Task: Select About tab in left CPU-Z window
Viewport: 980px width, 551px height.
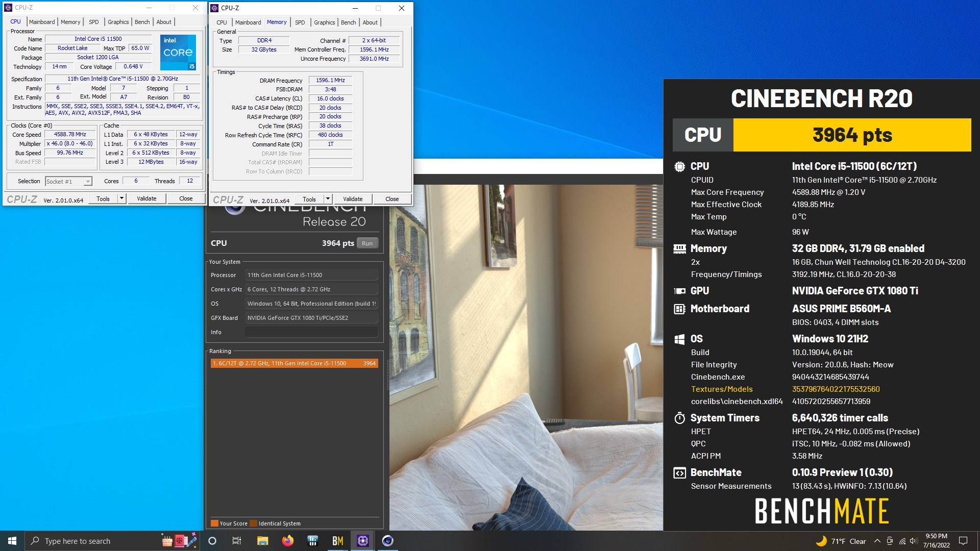Action: point(164,22)
